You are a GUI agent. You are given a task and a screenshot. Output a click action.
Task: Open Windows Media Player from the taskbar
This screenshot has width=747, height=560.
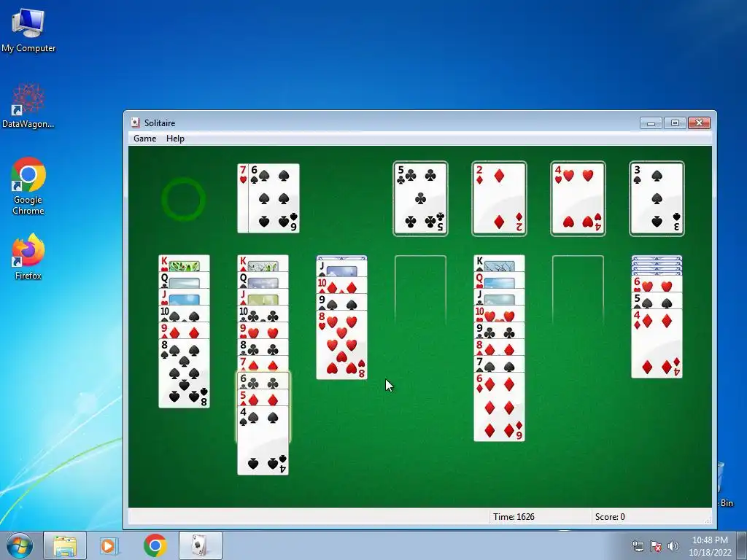pos(109,545)
